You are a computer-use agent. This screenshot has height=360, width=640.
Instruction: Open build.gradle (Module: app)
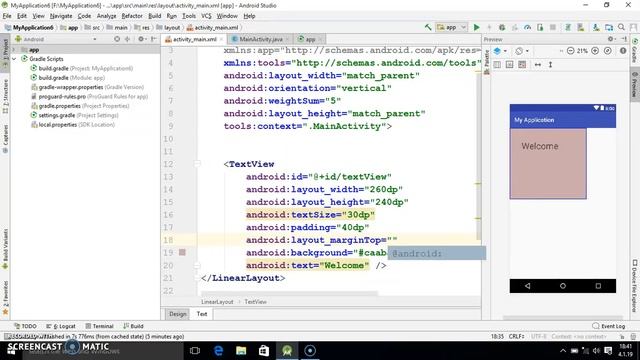click(68, 78)
